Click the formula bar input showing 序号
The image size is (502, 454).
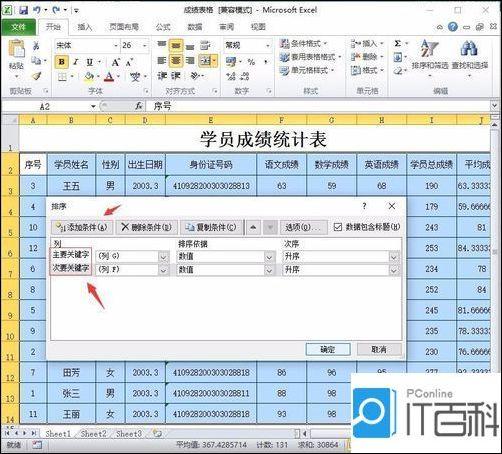[320, 107]
